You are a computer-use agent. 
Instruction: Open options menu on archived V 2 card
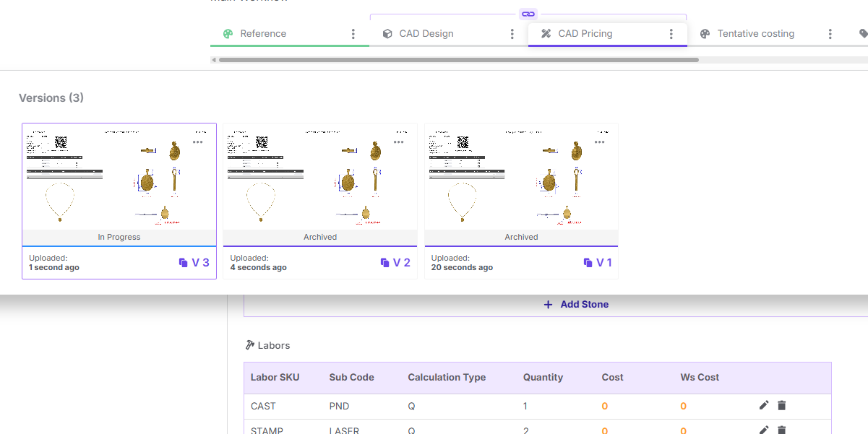click(x=398, y=142)
